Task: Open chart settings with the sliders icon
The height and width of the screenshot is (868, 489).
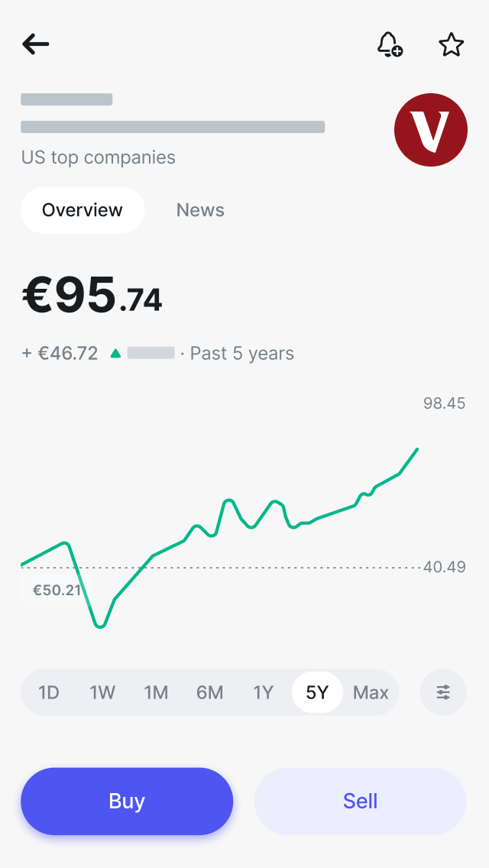Action: pos(443,692)
